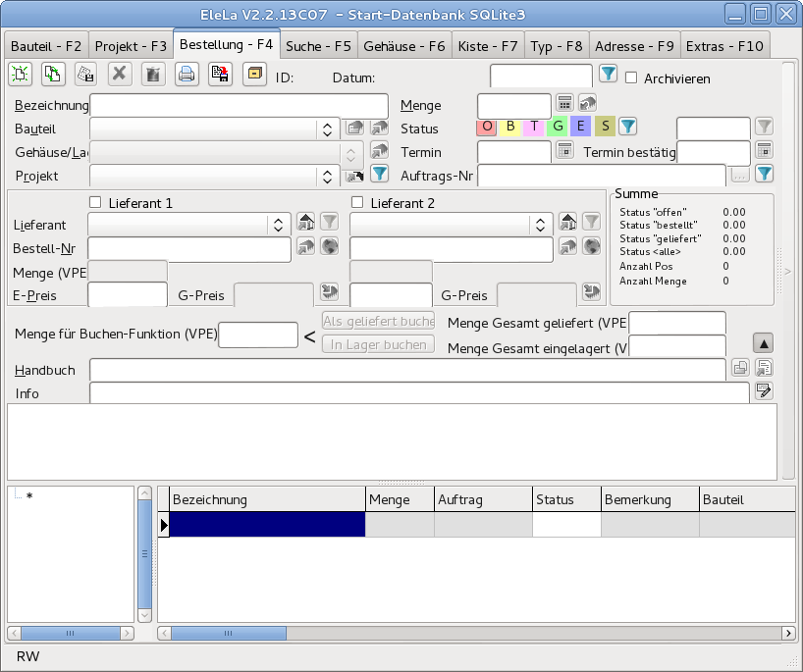Open the Bauteil card icon next to Bauteil combo
Screen dimensions: 803x672
pyautogui.click(x=354, y=127)
